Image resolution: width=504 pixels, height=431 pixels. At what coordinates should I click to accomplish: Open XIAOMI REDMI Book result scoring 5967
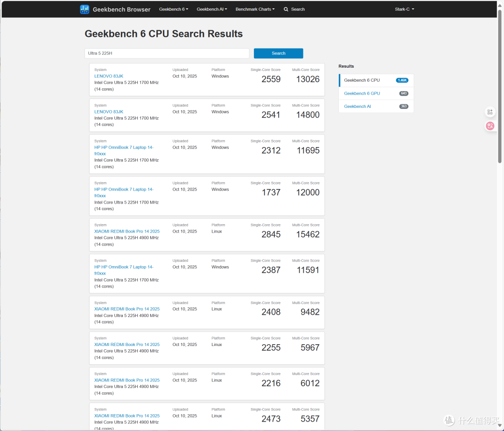pyautogui.click(x=127, y=345)
